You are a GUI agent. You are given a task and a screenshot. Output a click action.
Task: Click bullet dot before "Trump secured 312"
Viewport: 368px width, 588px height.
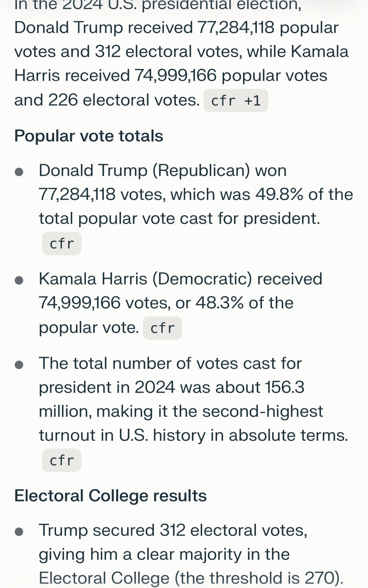click(x=19, y=532)
